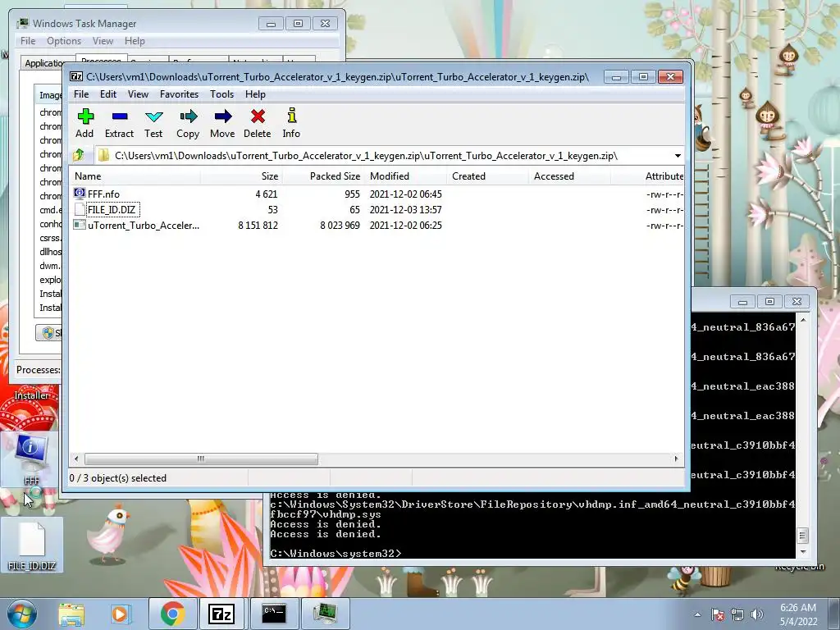Open Task Manager View menu
The height and width of the screenshot is (630, 840).
point(103,41)
